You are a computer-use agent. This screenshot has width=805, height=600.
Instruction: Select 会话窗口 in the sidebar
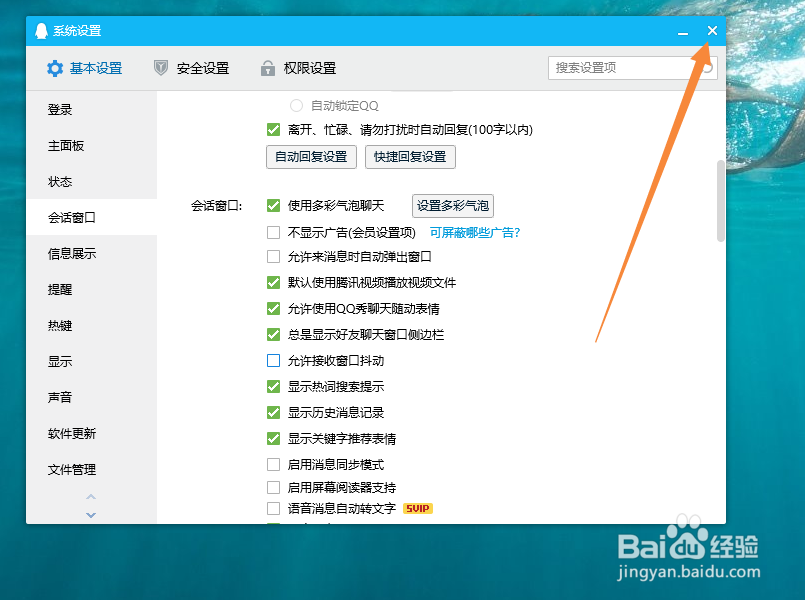pos(91,218)
